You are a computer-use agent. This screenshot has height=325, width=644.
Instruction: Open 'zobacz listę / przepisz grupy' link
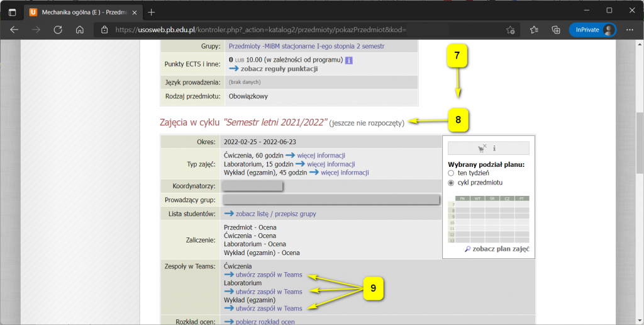[x=276, y=214]
